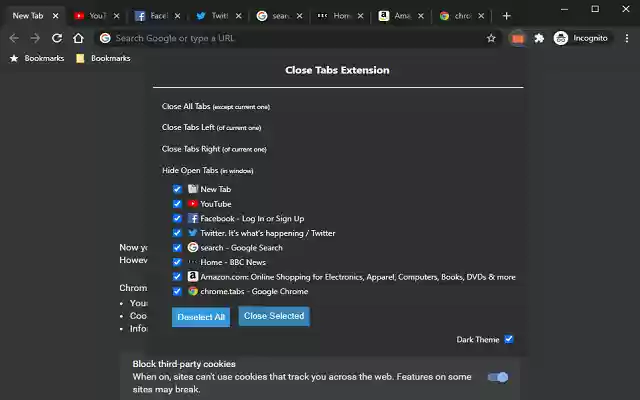Uncheck the chrome.tabs - Google Chrome checkbox
The image size is (640, 400).
point(177,291)
